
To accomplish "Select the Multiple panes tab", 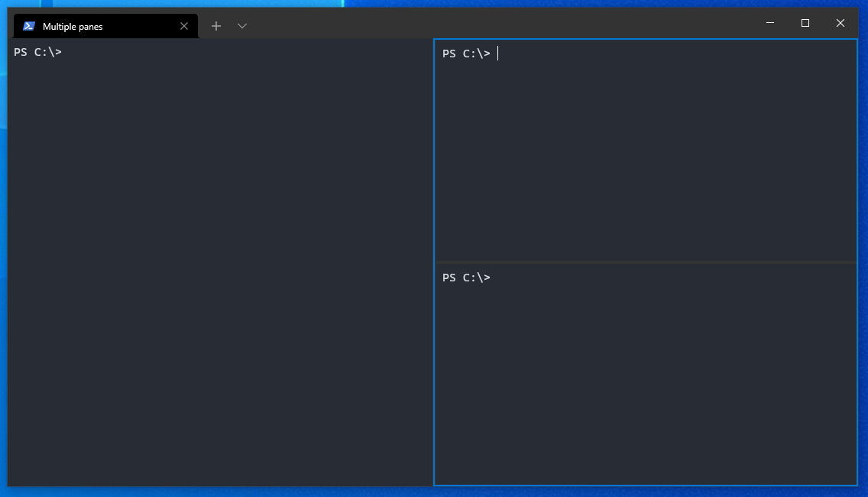I will click(x=99, y=25).
